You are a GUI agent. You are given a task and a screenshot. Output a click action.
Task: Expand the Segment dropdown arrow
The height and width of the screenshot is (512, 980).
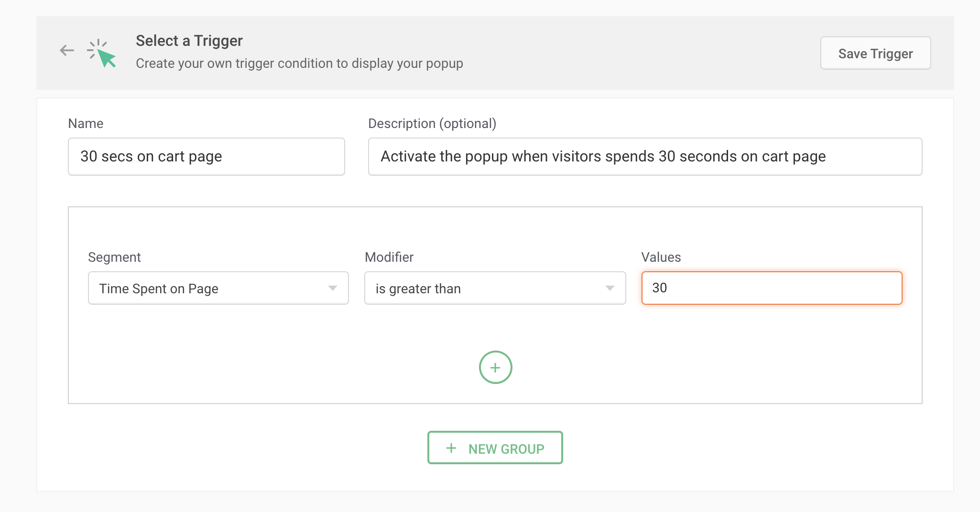point(333,288)
